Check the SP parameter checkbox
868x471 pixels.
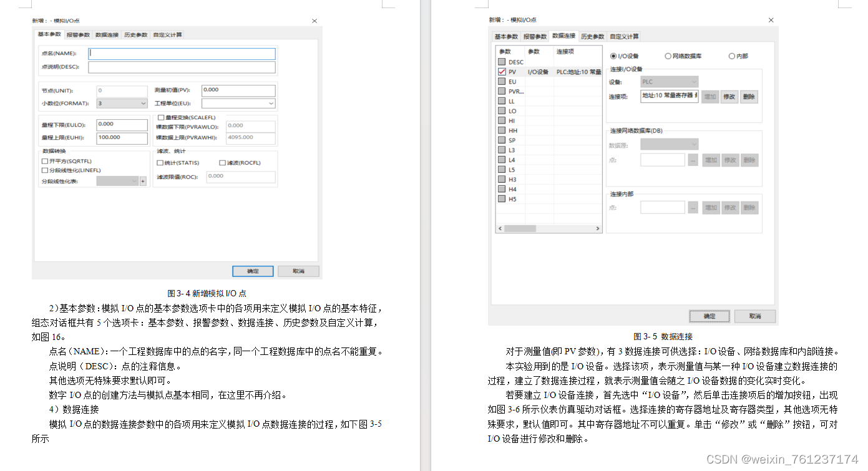[502, 140]
